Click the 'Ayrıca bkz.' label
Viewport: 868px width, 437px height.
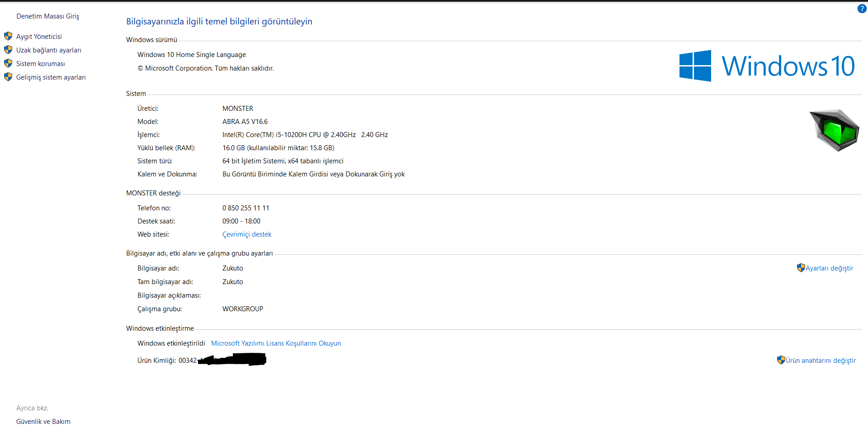(x=32, y=408)
